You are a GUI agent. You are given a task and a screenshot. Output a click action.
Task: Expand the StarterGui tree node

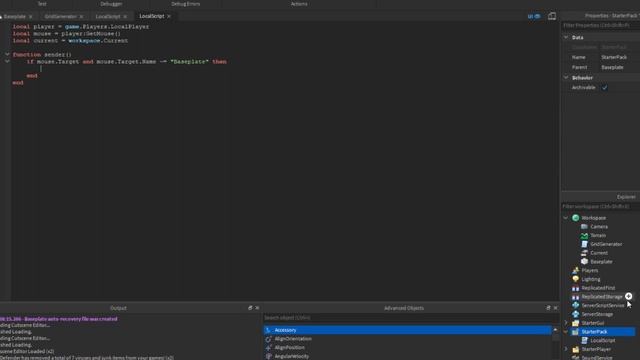click(566, 323)
